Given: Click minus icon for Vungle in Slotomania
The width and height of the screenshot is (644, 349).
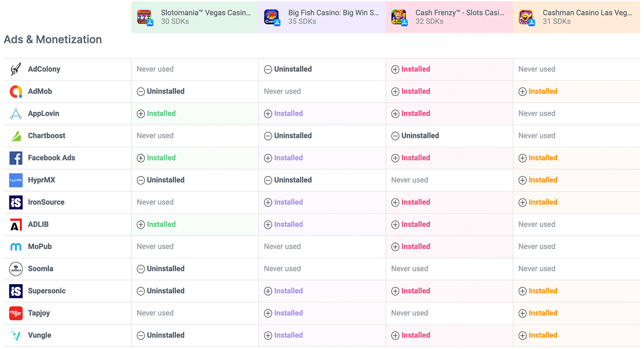Looking at the screenshot, I should (x=141, y=336).
